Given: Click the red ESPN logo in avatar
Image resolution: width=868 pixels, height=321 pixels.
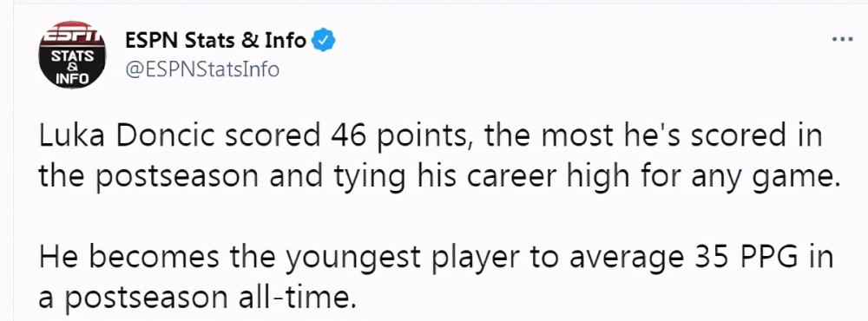Looking at the screenshot, I should tap(72, 35).
